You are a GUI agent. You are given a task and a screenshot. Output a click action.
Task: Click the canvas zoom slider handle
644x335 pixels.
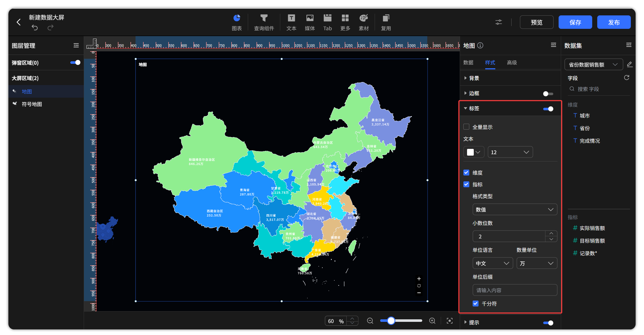(x=391, y=321)
